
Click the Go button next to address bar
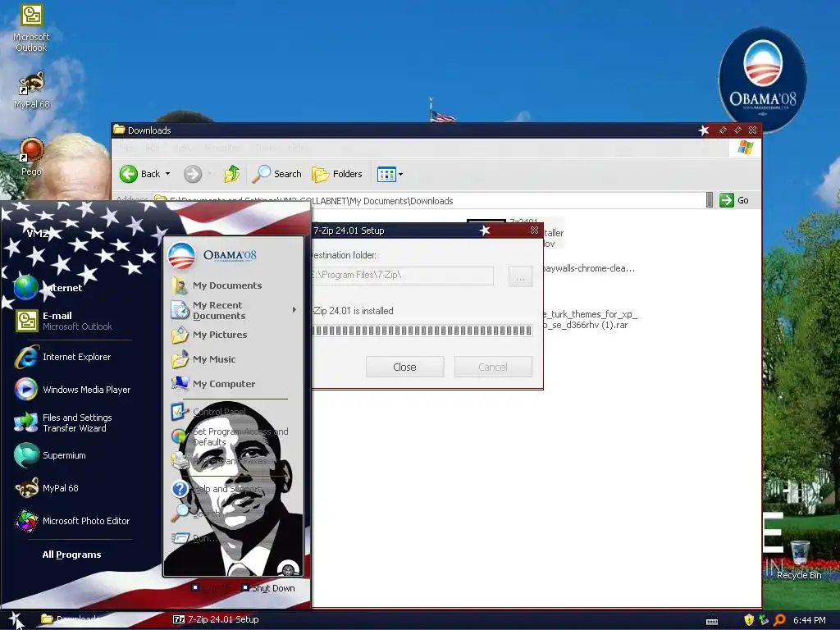pos(734,200)
